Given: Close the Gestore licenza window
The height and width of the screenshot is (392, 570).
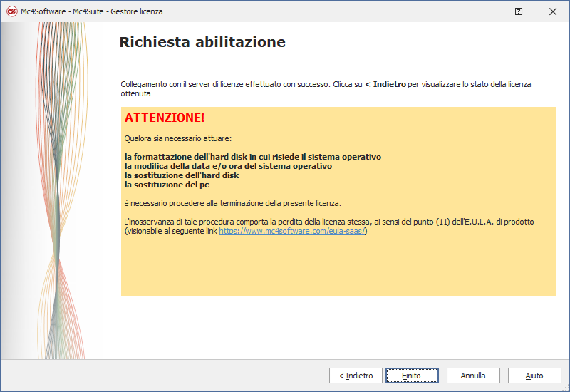Looking at the screenshot, I should point(553,11).
